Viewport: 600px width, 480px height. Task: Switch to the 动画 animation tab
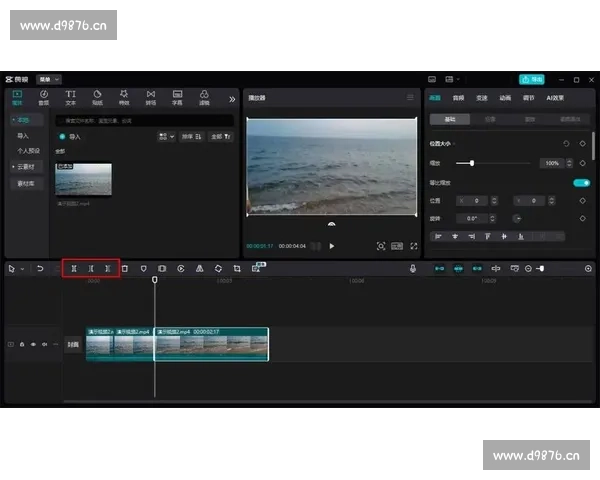(507, 98)
